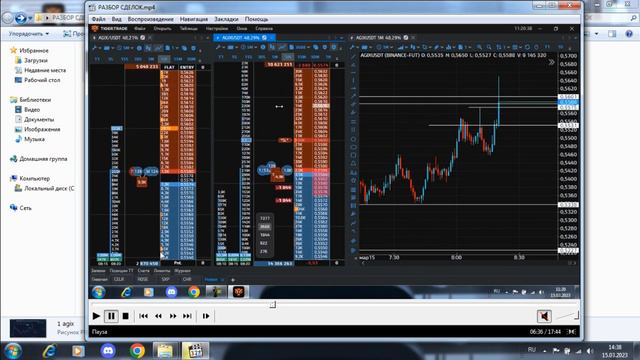Click the video seek bar thumb
Screen dimensions: 640x360
click(x=273, y=304)
